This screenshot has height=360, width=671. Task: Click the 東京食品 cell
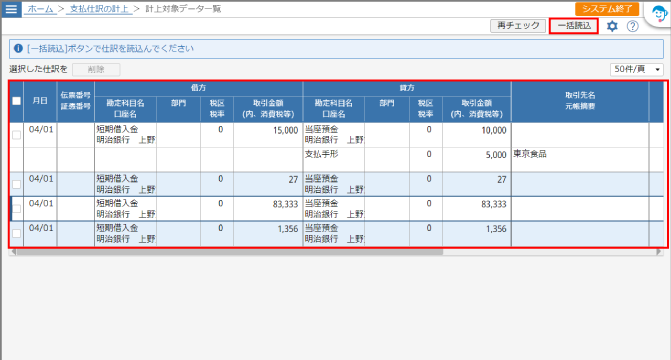[580, 160]
